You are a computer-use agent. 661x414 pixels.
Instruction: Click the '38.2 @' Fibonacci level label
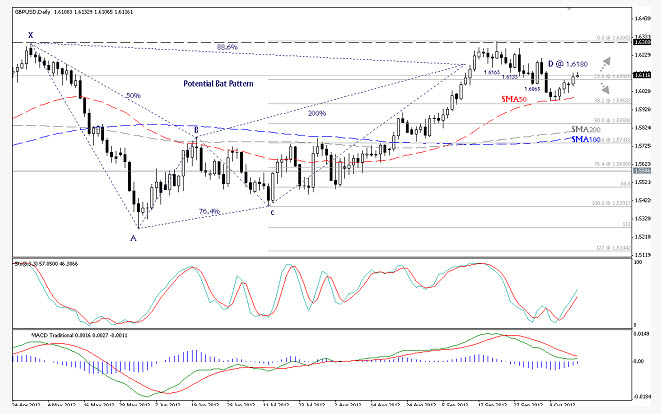pyautogui.click(x=613, y=101)
